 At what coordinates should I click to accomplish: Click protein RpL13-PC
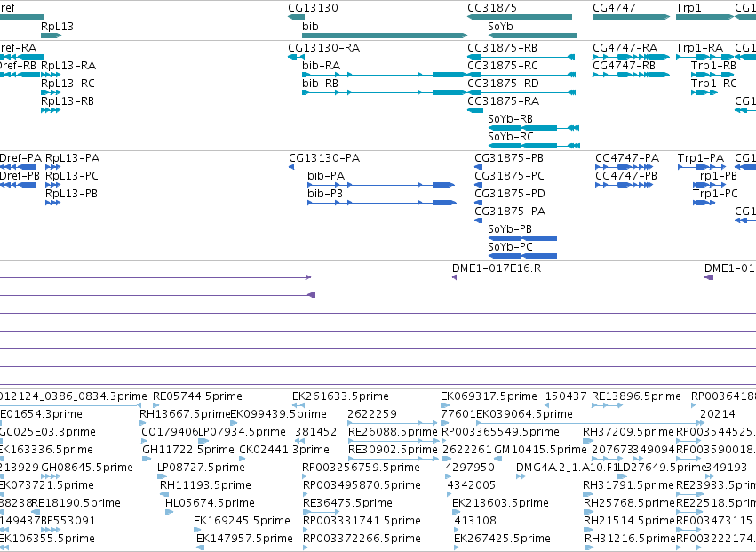pos(71,176)
